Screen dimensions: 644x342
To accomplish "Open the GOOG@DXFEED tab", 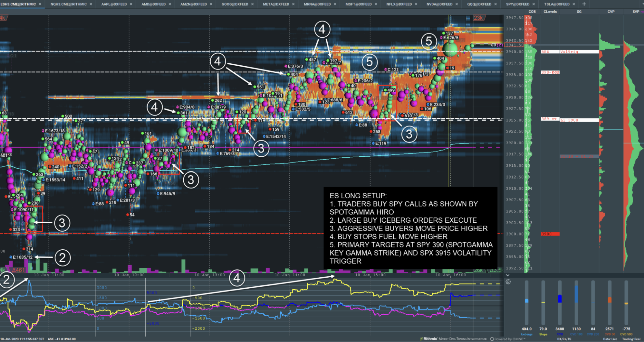I will point(235,4).
